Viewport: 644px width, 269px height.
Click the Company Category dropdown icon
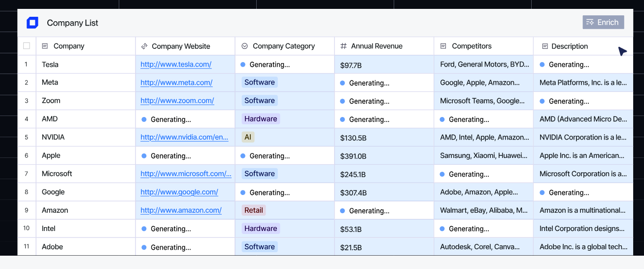point(244,46)
